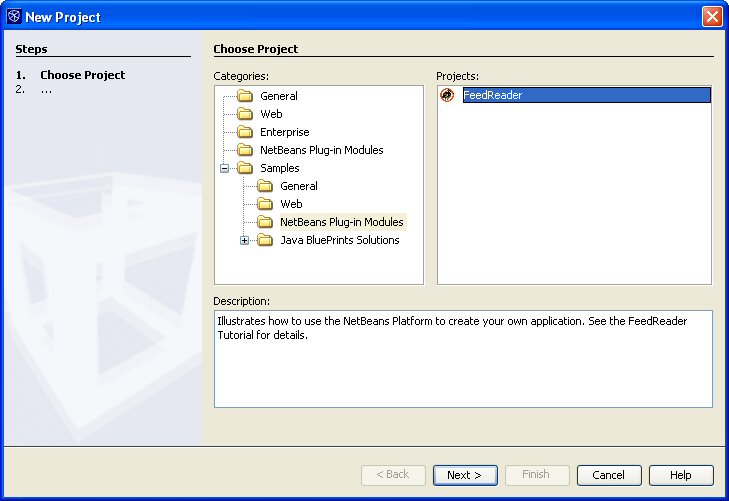The width and height of the screenshot is (729, 501).
Task: Select the Samples category label
Action: pyautogui.click(x=279, y=168)
